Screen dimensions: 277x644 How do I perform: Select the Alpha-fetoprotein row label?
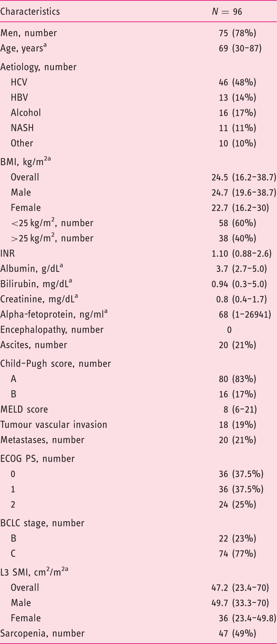54,314
